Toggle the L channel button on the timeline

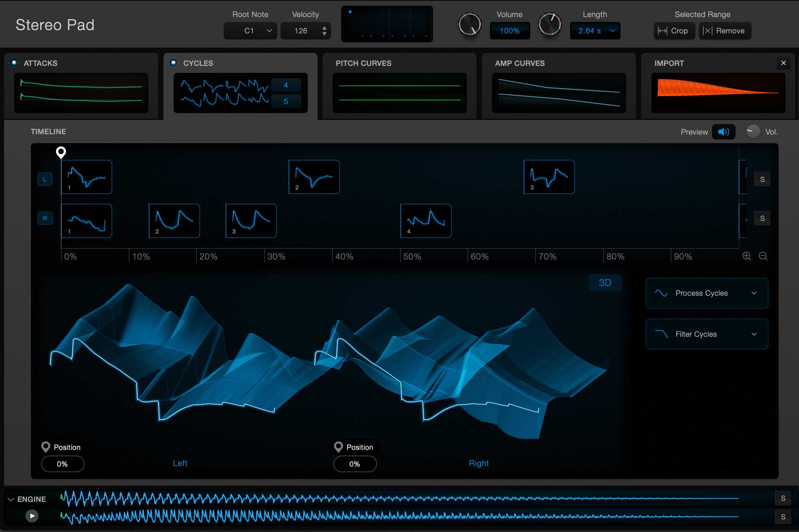coord(45,179)
